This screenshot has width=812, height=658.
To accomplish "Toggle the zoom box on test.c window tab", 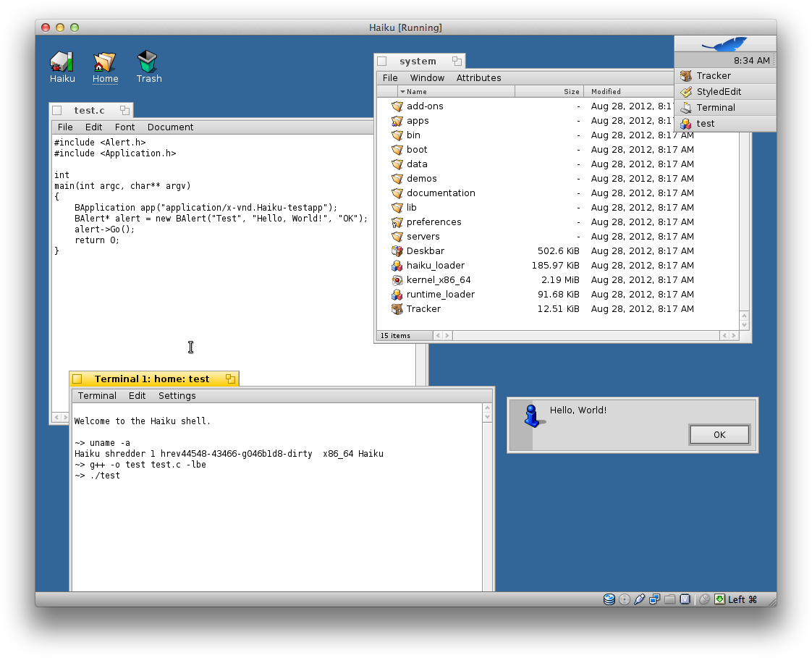I will click(x=124, y=111).
